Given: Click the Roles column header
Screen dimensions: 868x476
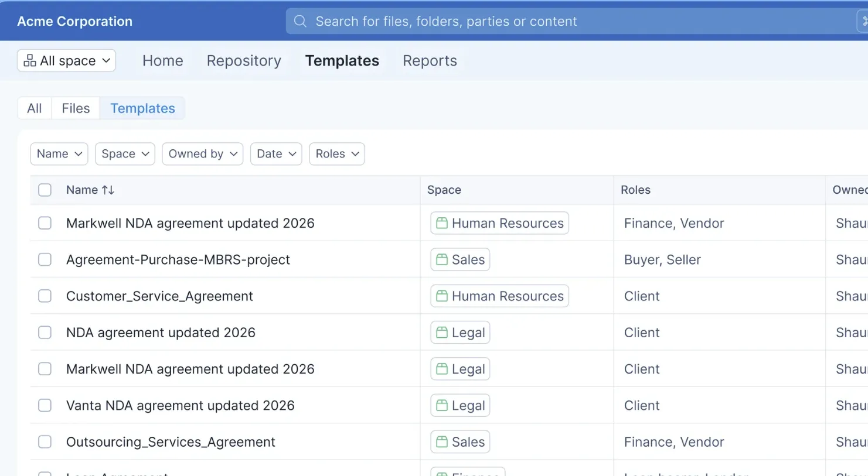Looking at the screenshot, I should coord(635,190).
